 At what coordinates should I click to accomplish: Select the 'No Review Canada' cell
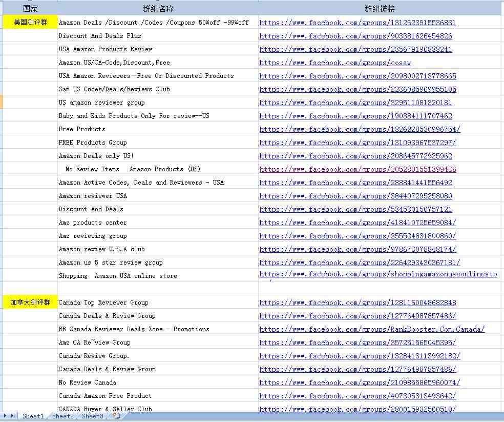point(158,383)
